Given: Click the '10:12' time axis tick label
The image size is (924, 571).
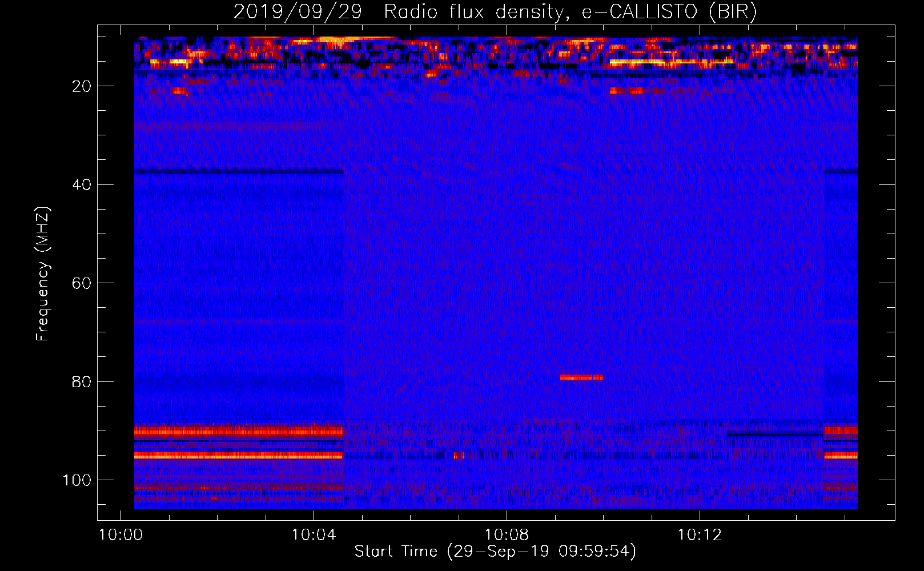Looking at the screenshot, I should point(700,535).
